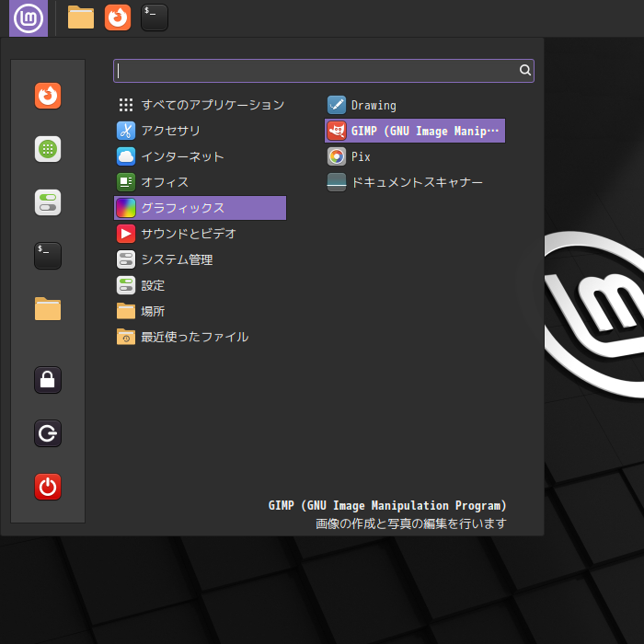Launch the Drawing application
This screenshot has height=644, width=644.
point(373,105)
